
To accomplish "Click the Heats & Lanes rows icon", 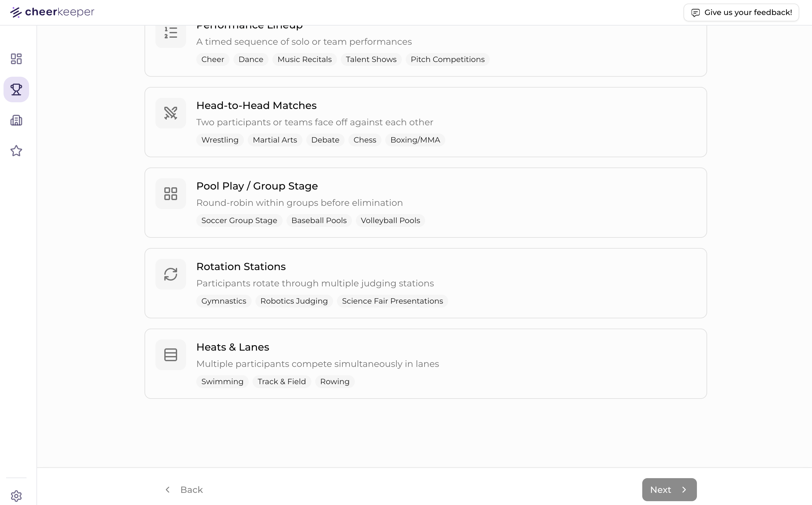I will (170, 355).
